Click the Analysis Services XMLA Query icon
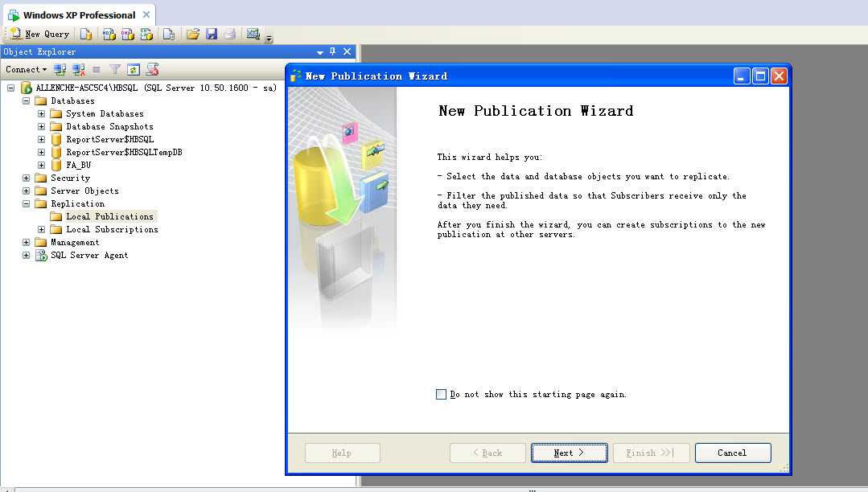Viewport: 868px width, 492px height. 146,35
